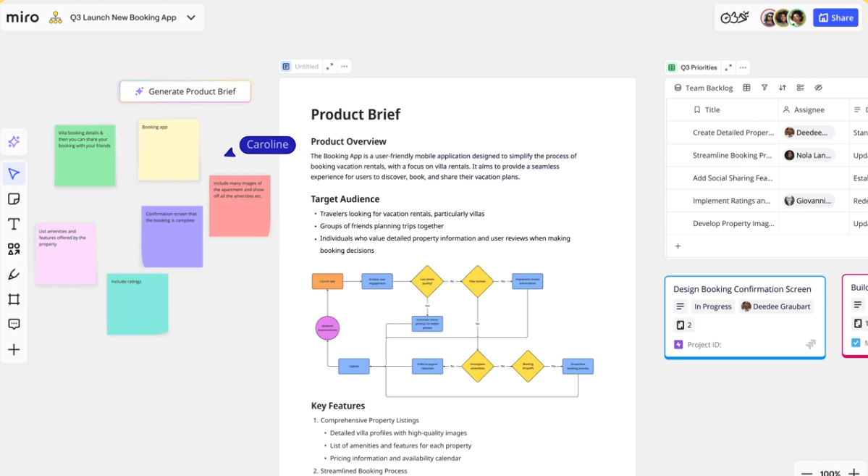Click Jira-style icon on Design Booking card

810,345
